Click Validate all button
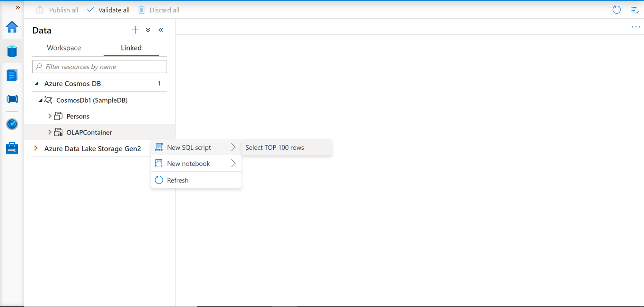The image size is (644, 307). (x=109, y=10)
